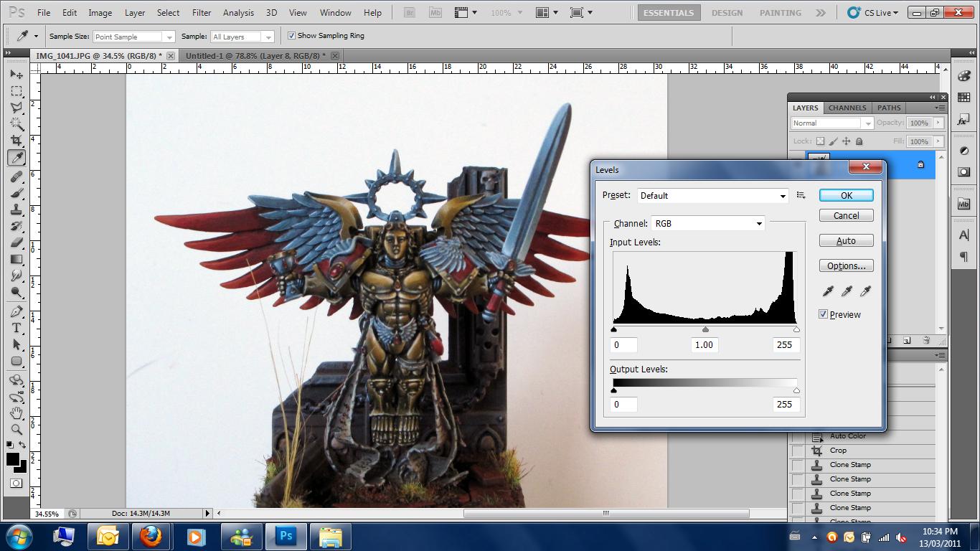
Task: Open the screen mode dropdown in application bar
Action: tap(581, 12)
